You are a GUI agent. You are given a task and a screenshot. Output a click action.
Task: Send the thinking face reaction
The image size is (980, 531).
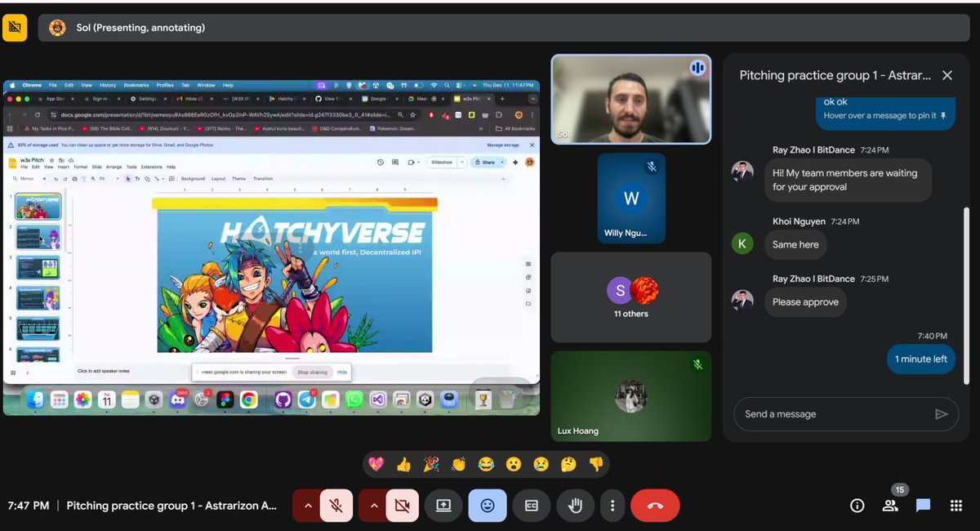coord(568,464)
